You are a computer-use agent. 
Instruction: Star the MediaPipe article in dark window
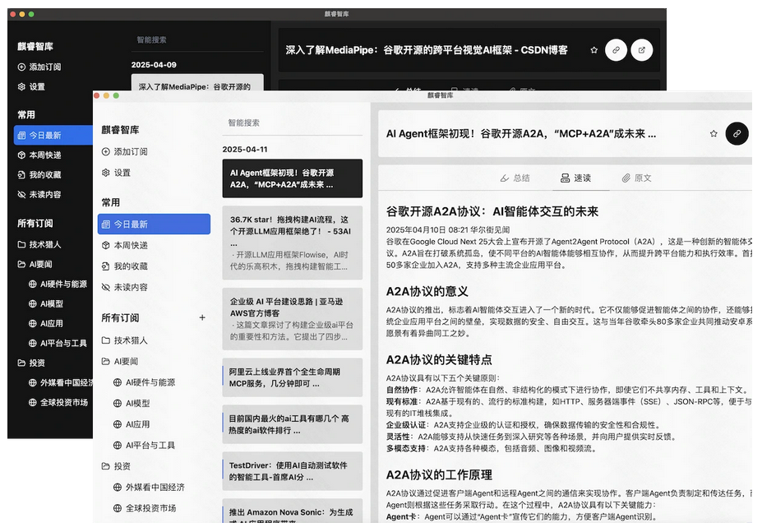tap(593, 50)
